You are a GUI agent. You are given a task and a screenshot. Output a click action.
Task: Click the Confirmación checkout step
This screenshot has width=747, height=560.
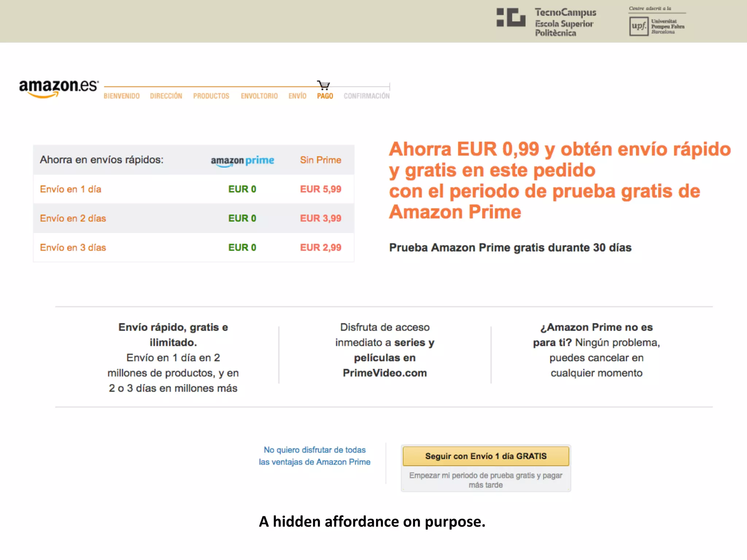point(366,96)
